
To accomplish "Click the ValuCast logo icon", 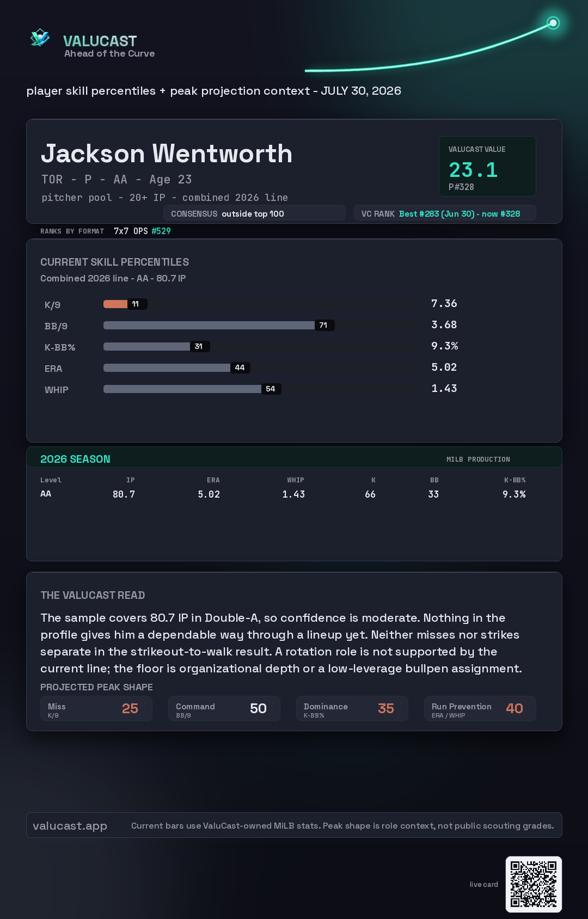I will point(40,38).
